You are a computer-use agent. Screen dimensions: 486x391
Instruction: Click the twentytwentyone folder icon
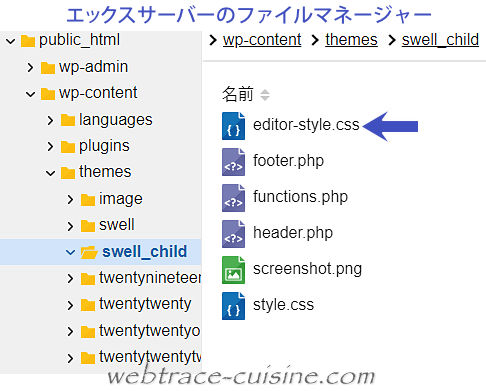[x=88, y=331]
